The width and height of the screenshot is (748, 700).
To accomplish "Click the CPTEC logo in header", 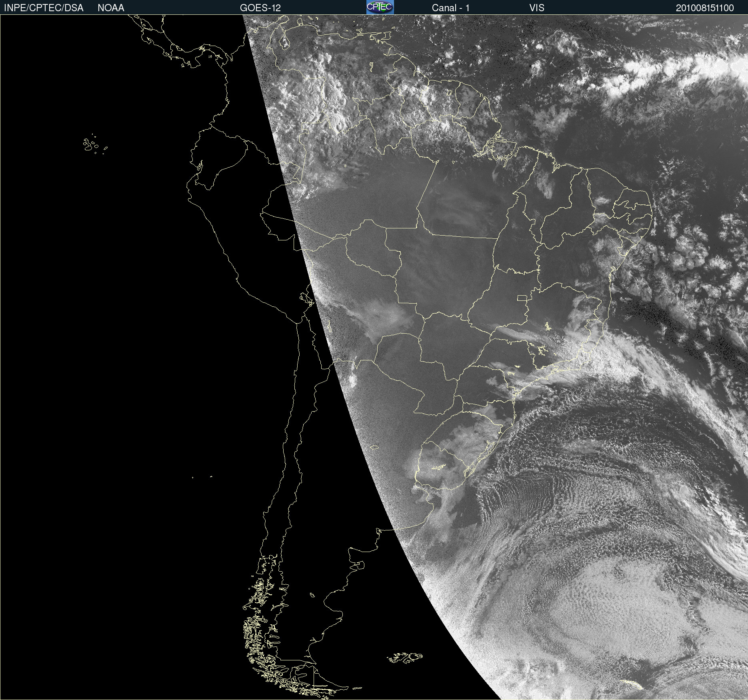I will pos(380,7).
